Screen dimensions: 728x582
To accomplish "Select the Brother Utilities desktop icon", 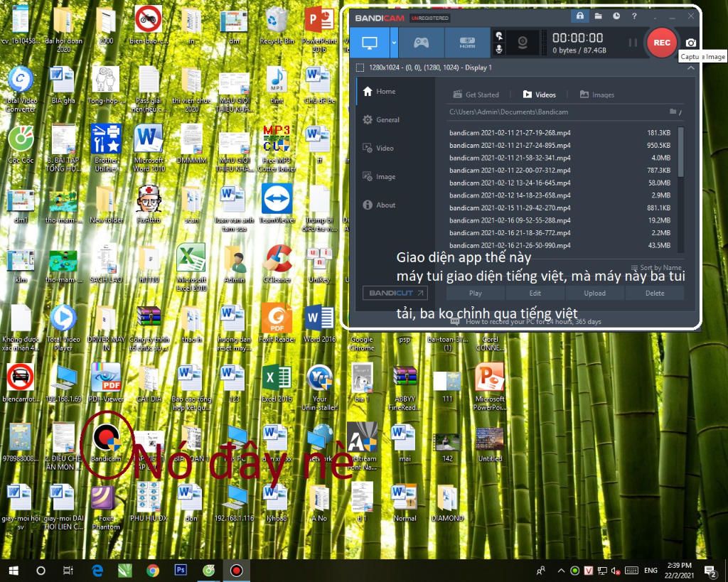I will point(106,148).
